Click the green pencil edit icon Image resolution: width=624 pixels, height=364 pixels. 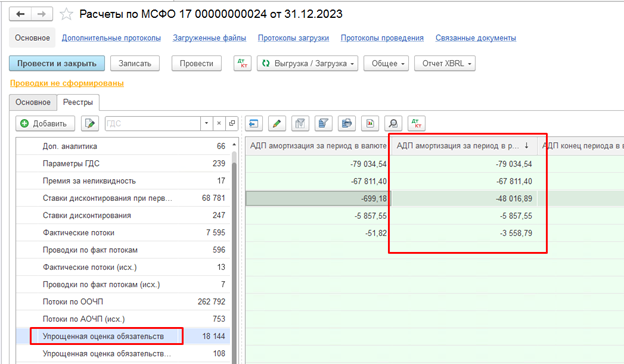pos(277,124)
